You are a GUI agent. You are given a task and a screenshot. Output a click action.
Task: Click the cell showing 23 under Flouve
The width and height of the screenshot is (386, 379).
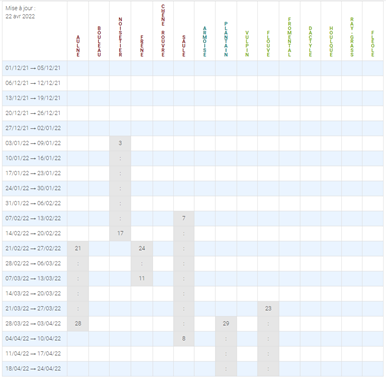268,308
